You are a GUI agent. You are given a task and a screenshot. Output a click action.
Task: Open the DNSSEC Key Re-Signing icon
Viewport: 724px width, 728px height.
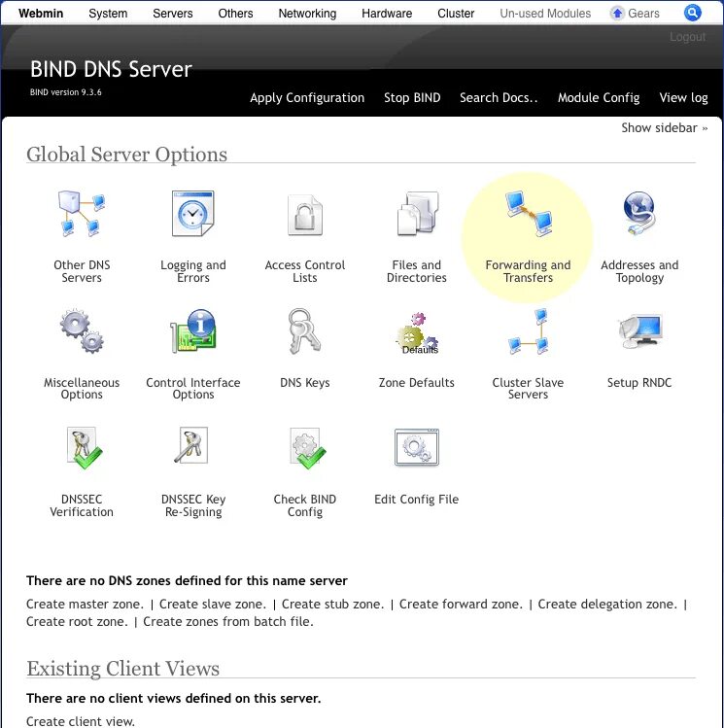[x=191, y=445]
